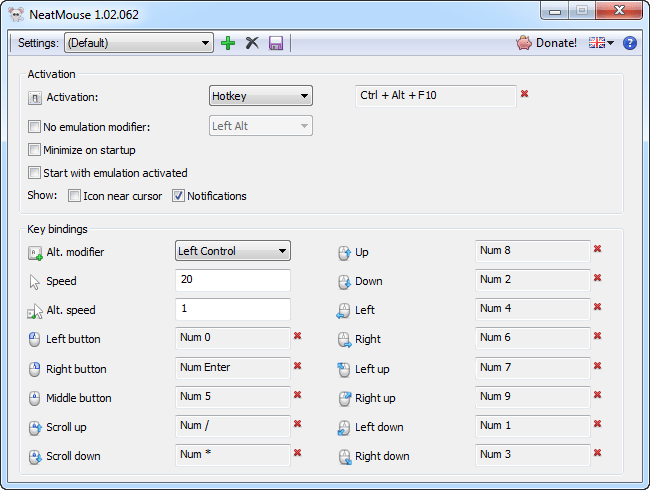Click the Speed field showing 20
The image size is (650, 490).
click(233, 280)
